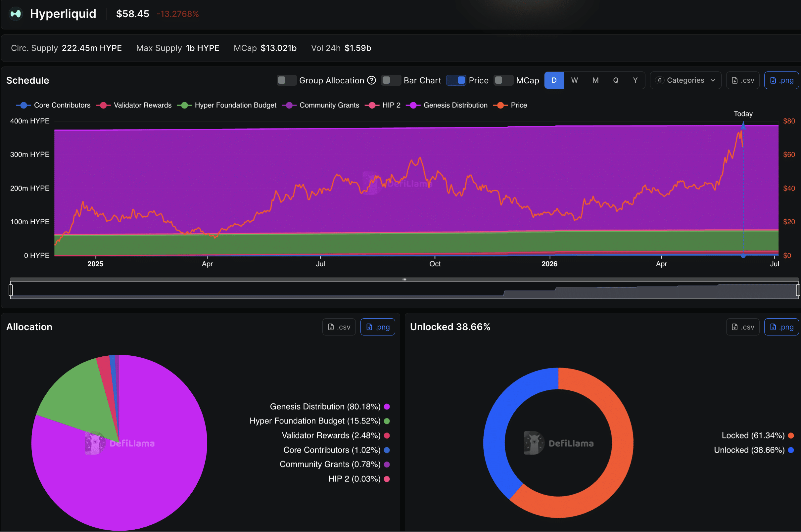Image resolution: width=801 pixels, height=532 pixels.
Task: Click the file icon in Unlocked .png button
Action: [773, 327]
